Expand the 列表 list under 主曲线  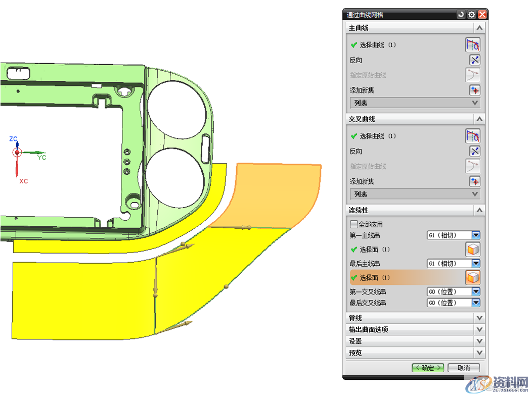(474, 103)
